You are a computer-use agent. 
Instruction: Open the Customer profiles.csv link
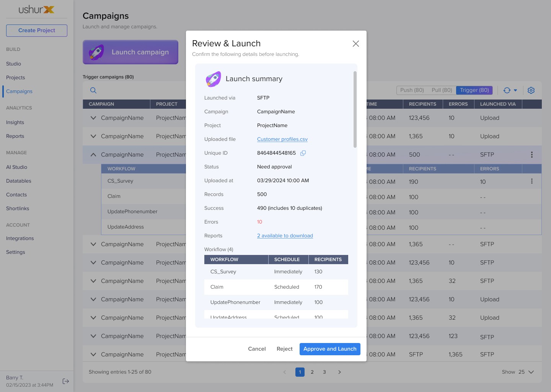point(282,139)
